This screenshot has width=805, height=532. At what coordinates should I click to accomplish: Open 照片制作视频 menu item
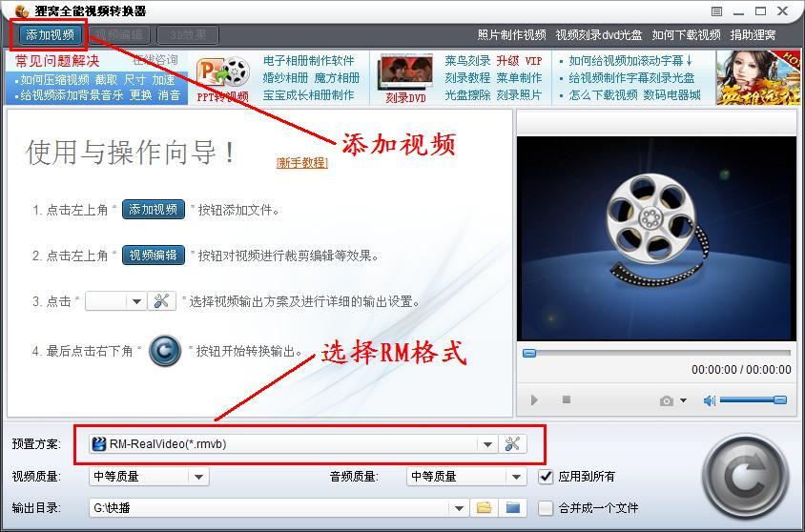(511, 35)
